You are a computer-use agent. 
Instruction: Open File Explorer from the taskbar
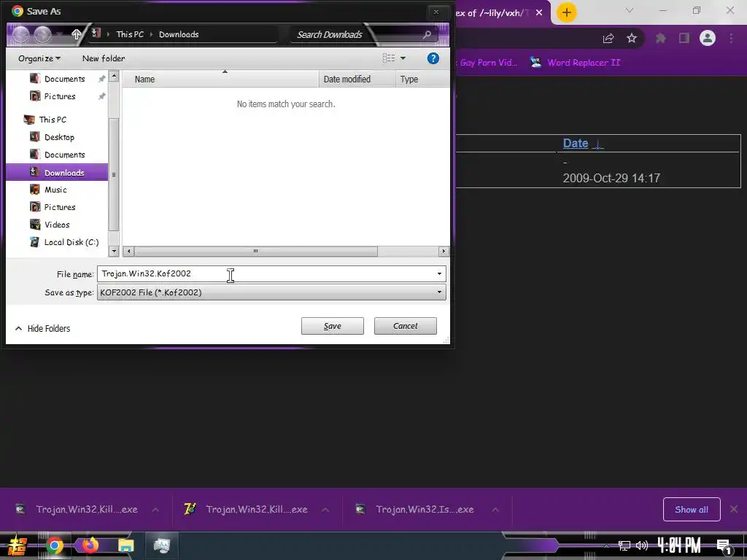tap(126, 545)
